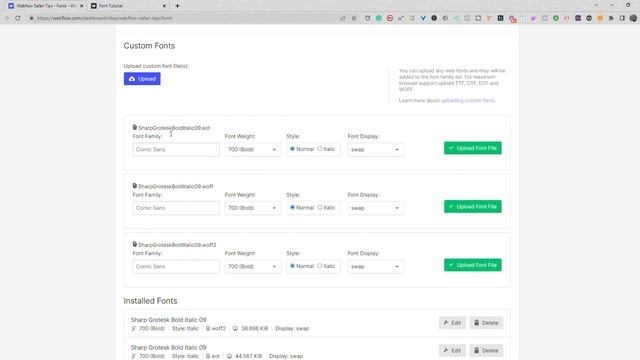Close the Webflow Safari Tips tab

coord(82,6)
